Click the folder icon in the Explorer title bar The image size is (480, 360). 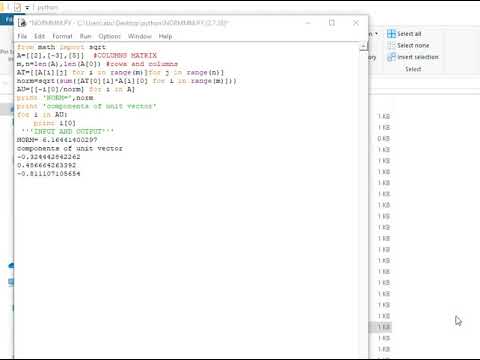point(2,7)
